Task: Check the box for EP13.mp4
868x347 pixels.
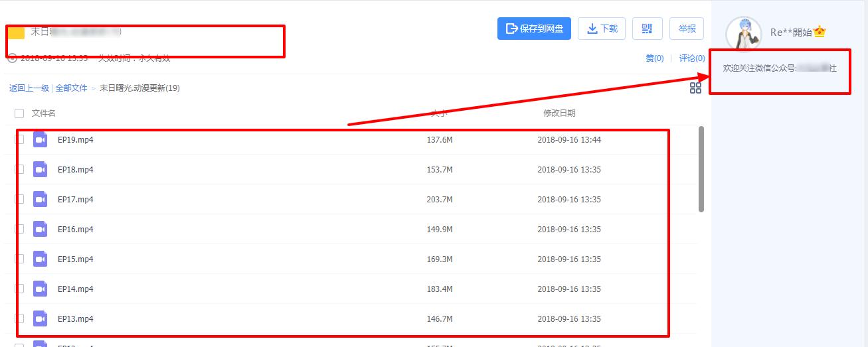Action: (x=19, y=318)
